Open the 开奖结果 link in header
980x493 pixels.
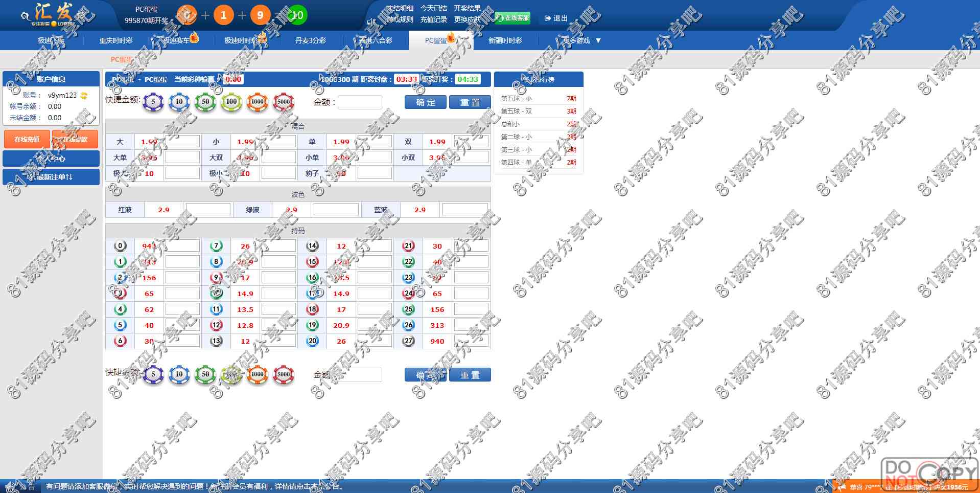tap(467, 8)
